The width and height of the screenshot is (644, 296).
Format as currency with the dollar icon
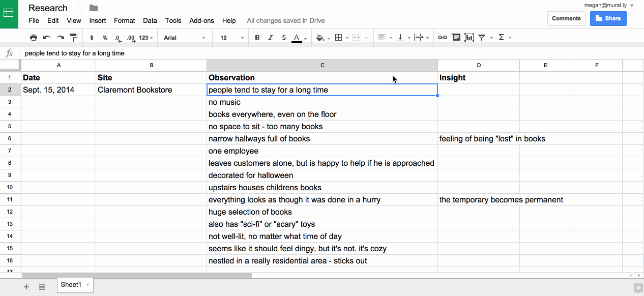pyautogui.click(x=92, y=38)
